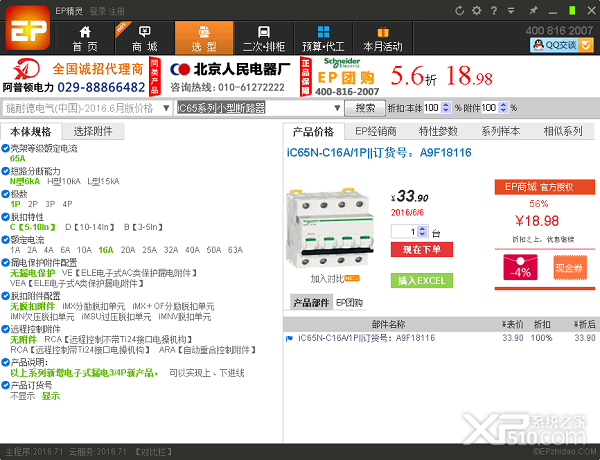Select 不显示 for 产品订货号
This screenshot has height=460, width=600.
[23, 396]
